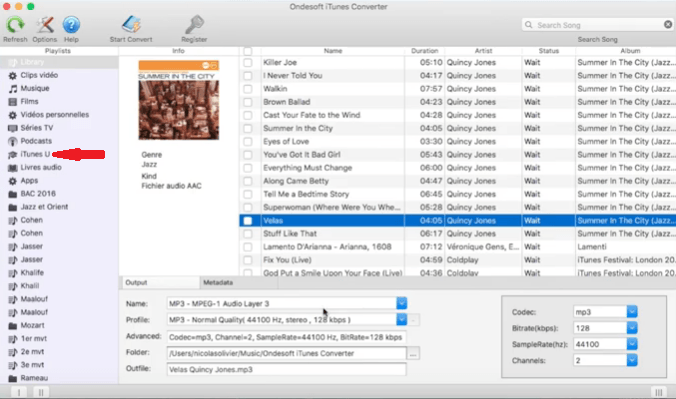This screenshot has height=399, width=676.
Task: Toggle the select-all checkbox in header
Action: point(248,51)
